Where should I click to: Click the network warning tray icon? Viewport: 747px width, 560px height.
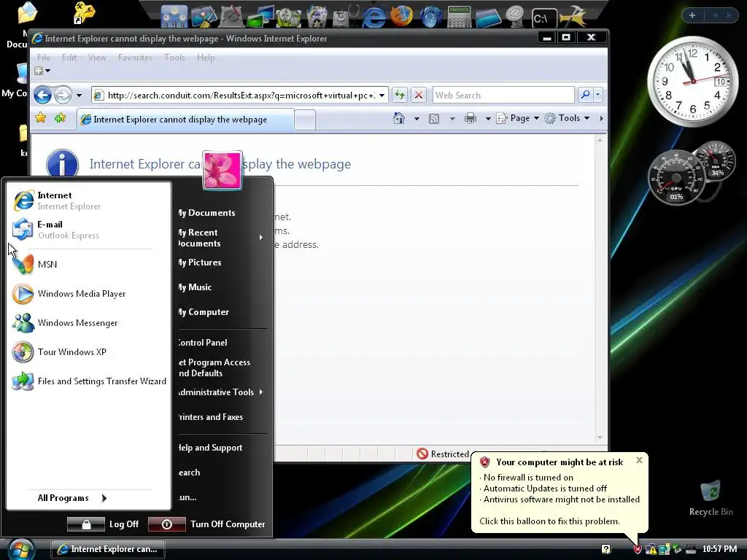(x=650, y=549)
